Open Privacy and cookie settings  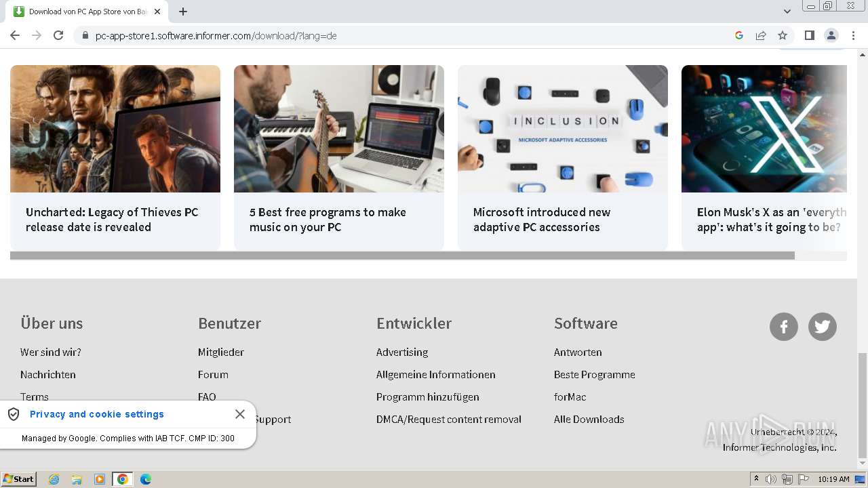(x=97, y=414)
